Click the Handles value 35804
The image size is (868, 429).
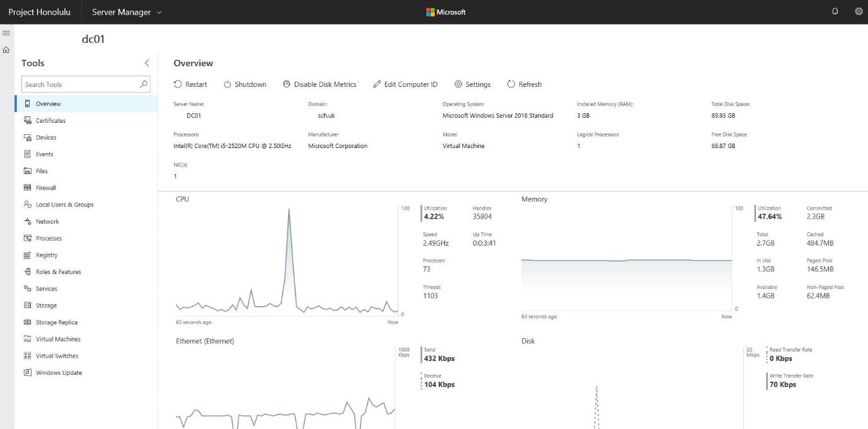[x=482, y=217]
